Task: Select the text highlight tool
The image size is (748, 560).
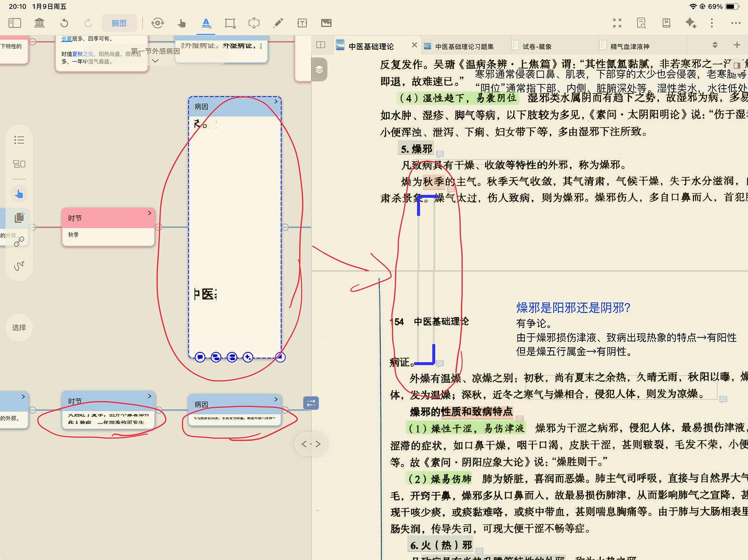Action: [206, 23]
